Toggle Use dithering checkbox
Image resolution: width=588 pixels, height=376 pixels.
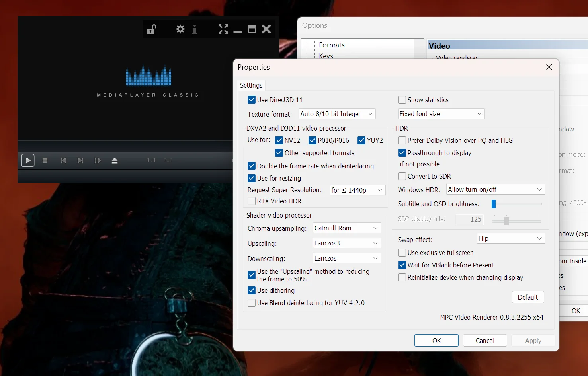[x=252, y=290]
